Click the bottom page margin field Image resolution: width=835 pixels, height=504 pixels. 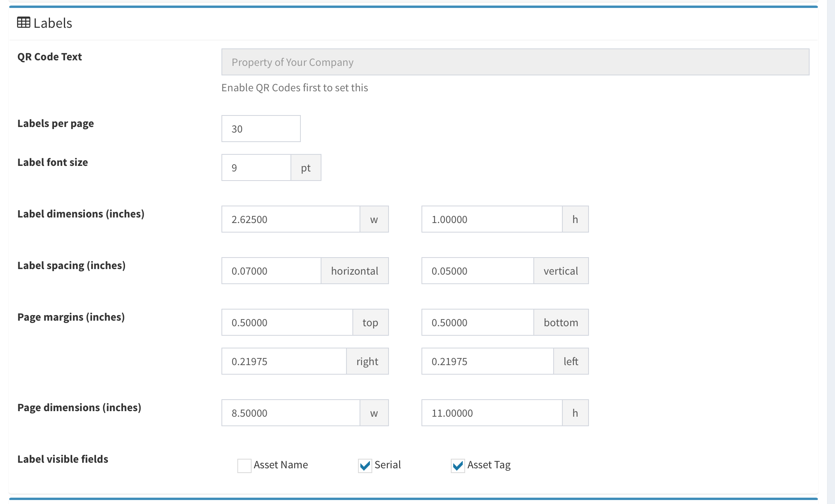click(x=477, y=322)
